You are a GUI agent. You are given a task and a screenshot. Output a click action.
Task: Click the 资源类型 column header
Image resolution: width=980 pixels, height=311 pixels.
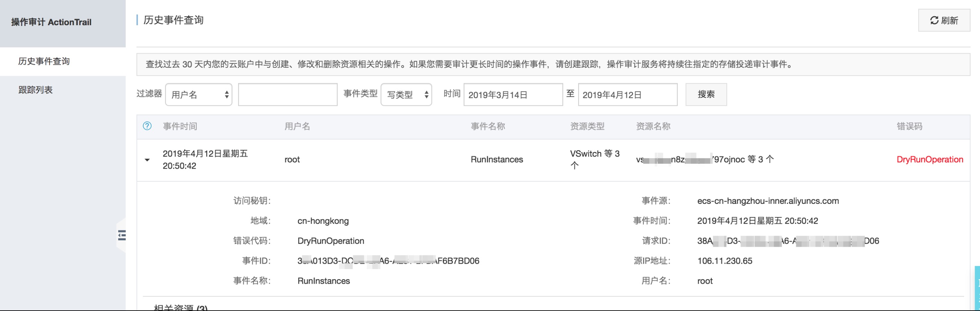[587, 126]
